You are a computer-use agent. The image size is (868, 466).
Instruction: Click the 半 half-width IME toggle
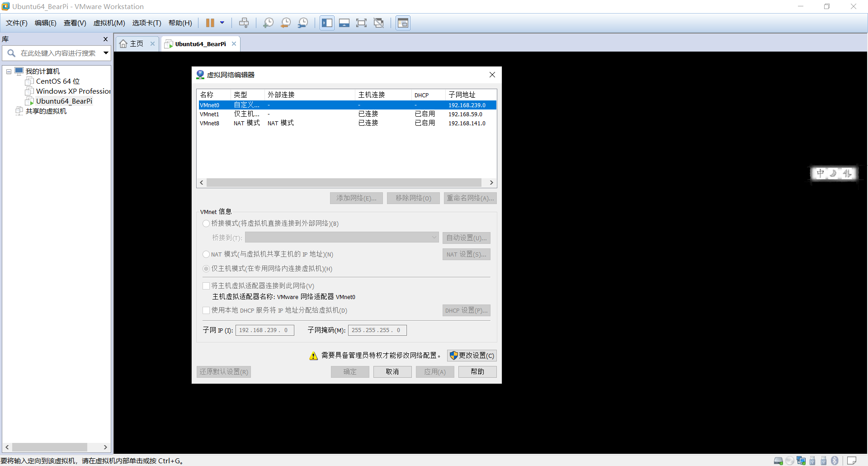pyautogui.click(x=847, y=173)
